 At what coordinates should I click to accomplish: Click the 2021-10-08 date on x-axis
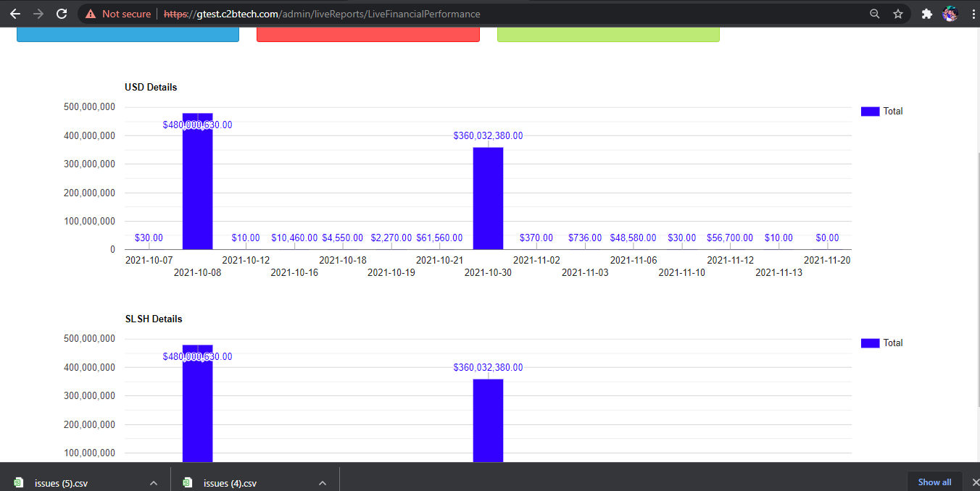point(198,272)
